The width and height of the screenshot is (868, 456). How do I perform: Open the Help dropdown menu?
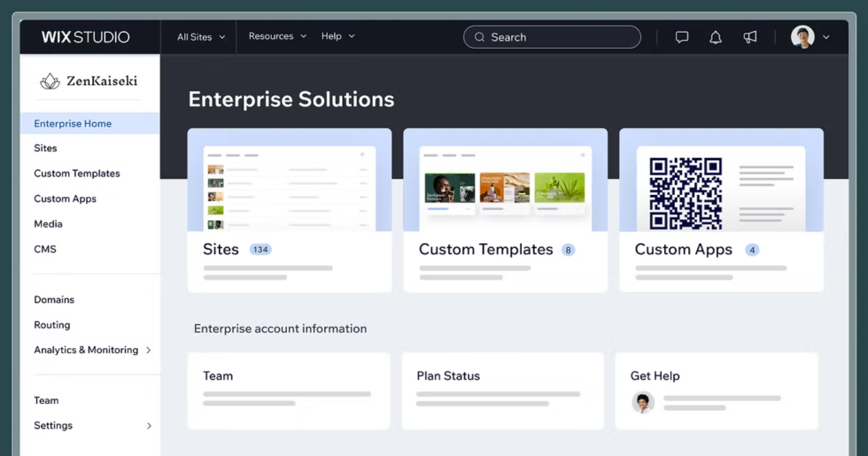click(337, 36)
